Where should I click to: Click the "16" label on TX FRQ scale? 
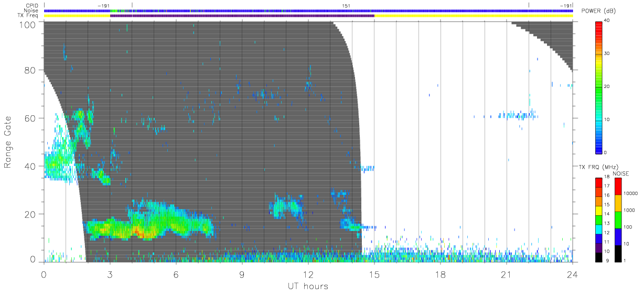click(607, 195)
